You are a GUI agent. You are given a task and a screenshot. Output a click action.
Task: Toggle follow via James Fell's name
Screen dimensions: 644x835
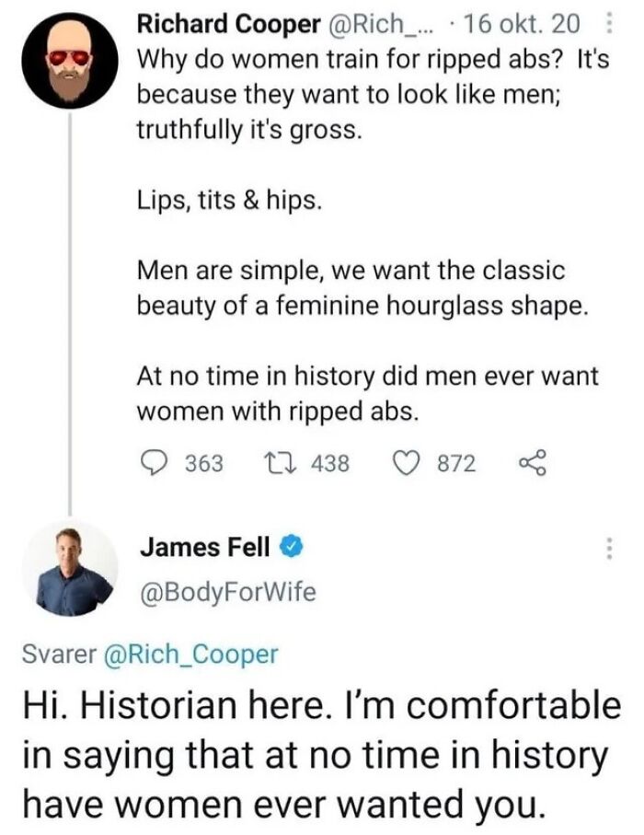pos(202,545)
